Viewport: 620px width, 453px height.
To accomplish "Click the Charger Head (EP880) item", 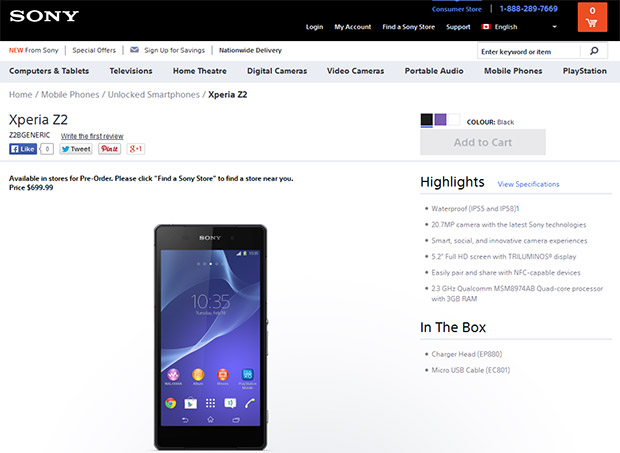I will coord(467,354).
